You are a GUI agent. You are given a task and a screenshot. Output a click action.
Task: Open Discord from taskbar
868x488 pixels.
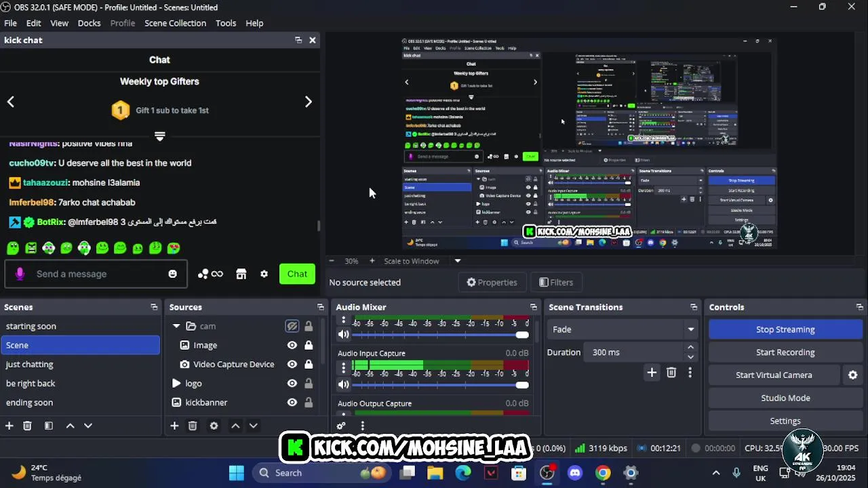[x=575, y=473]
